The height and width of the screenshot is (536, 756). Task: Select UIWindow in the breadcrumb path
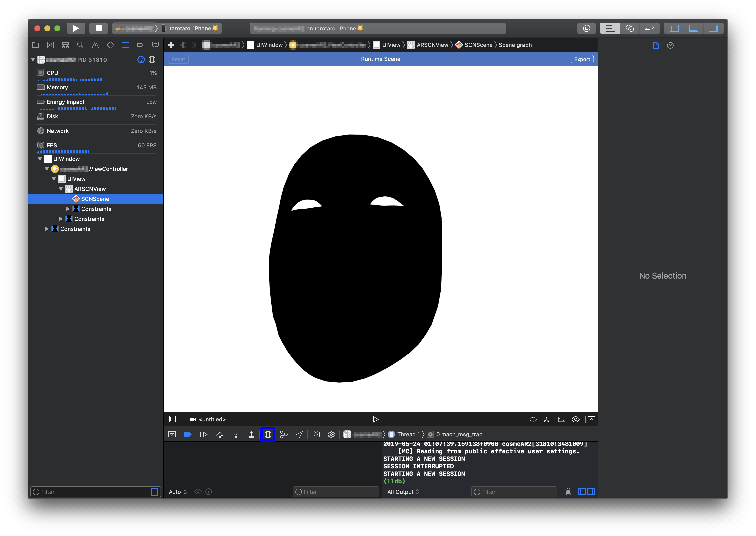point(269,45)
